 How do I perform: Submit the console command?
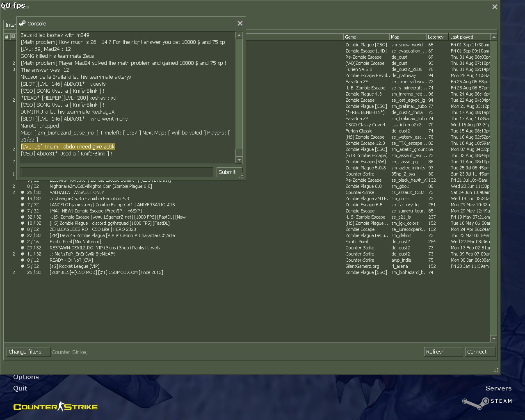click(x=229, y=172)
